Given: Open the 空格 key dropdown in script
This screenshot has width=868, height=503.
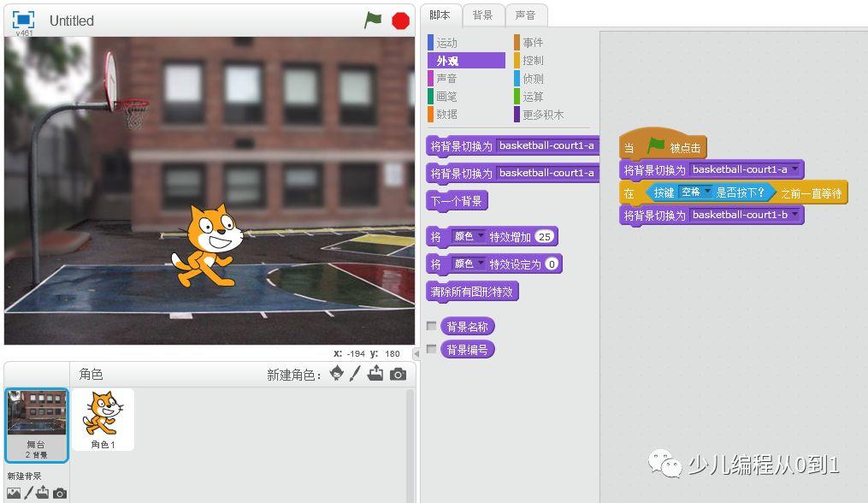Looking at the screenshot, I should pyautogui.click(x=695, y=192).
